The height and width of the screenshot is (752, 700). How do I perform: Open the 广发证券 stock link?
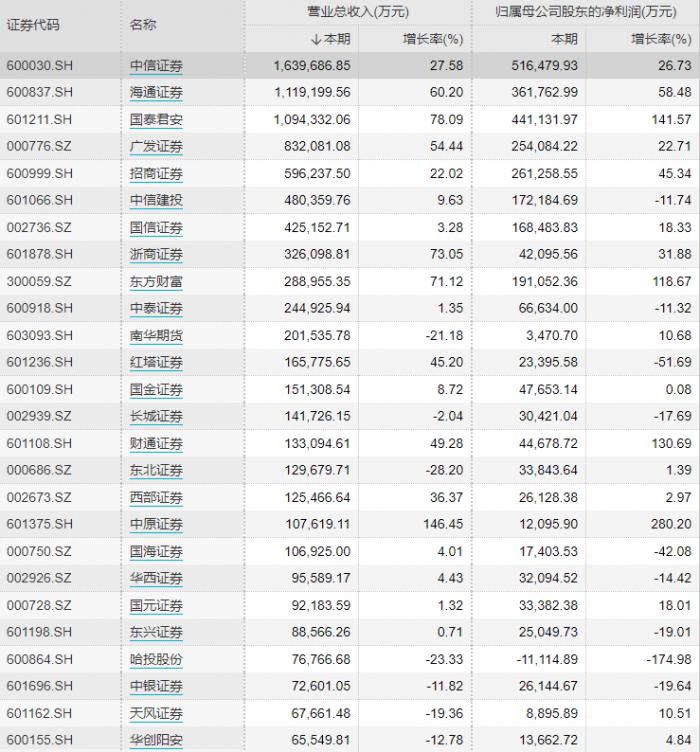coord(156,146)
